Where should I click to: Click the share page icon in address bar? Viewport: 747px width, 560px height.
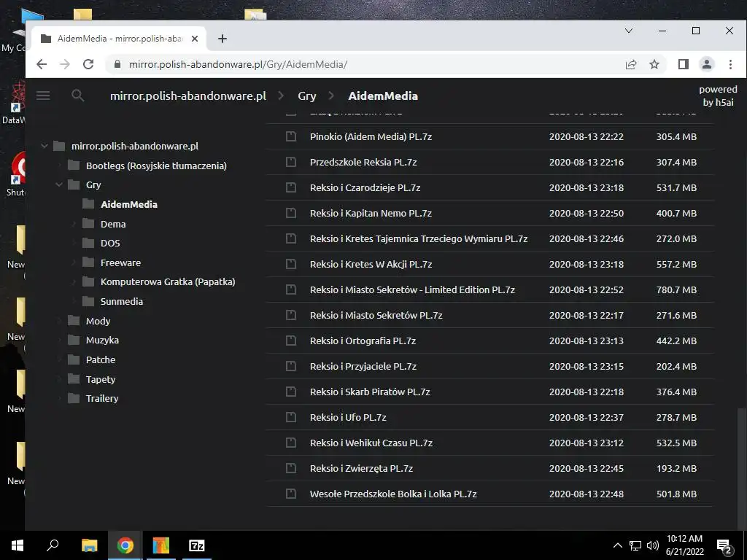pyautogui.click(x=631, y=64)
